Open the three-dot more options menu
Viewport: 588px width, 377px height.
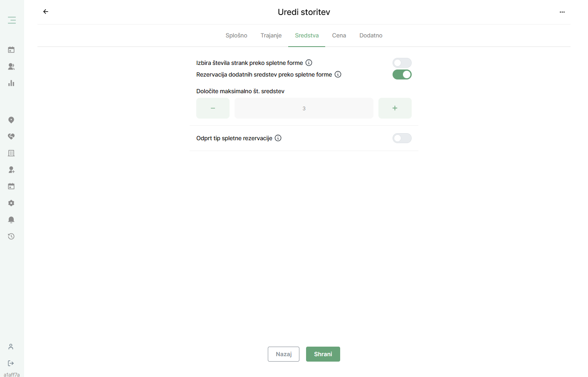point(562,12)
